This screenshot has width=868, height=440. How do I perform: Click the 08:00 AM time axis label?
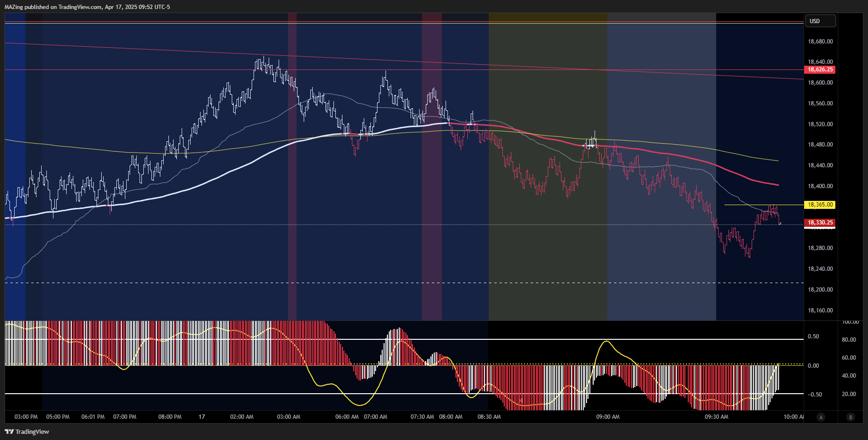click(451, 417)
